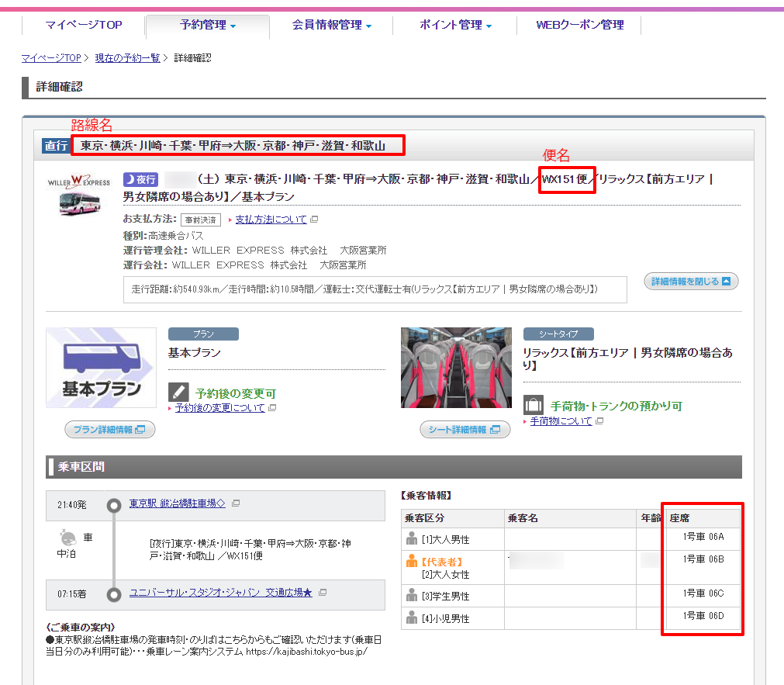The height and width of the screenshot is (685, 784).
Task: Collapse details with 詳細情報を閉じる button
Action: tap(691, 281)
